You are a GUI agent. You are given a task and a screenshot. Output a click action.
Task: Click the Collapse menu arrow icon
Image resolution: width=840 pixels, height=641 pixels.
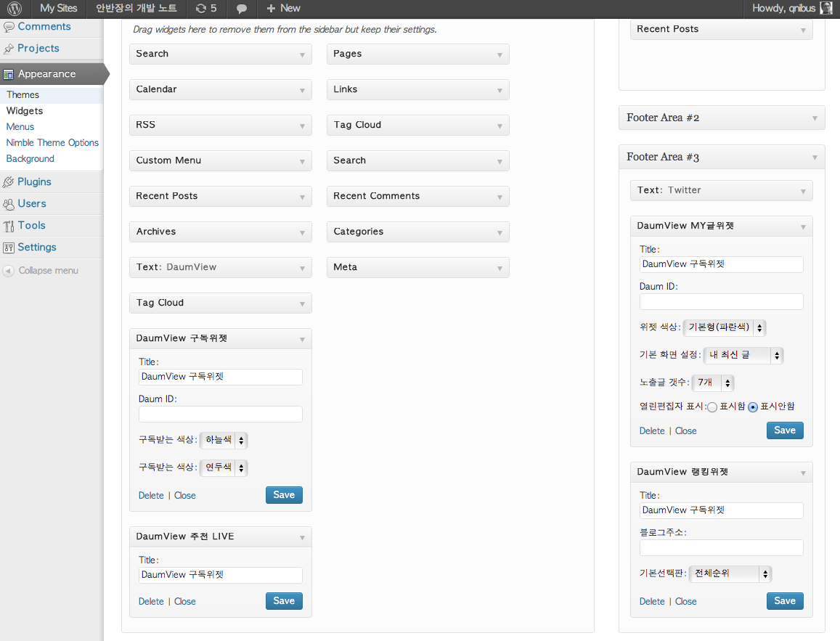coord(9,271)
